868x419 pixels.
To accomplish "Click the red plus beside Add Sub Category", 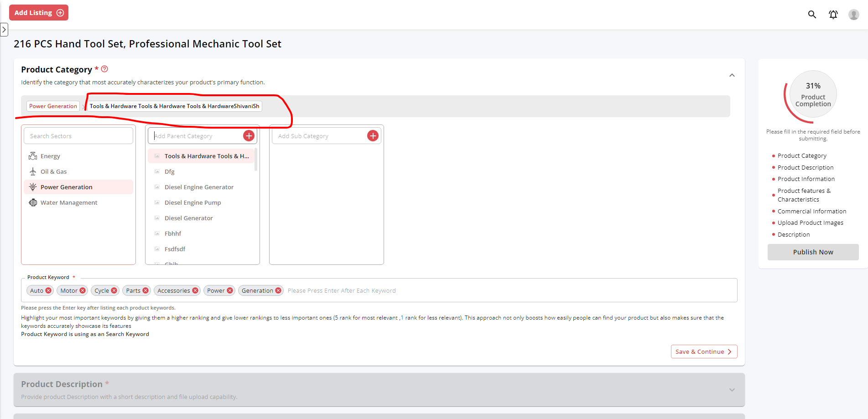I will (x=373, y=136).
